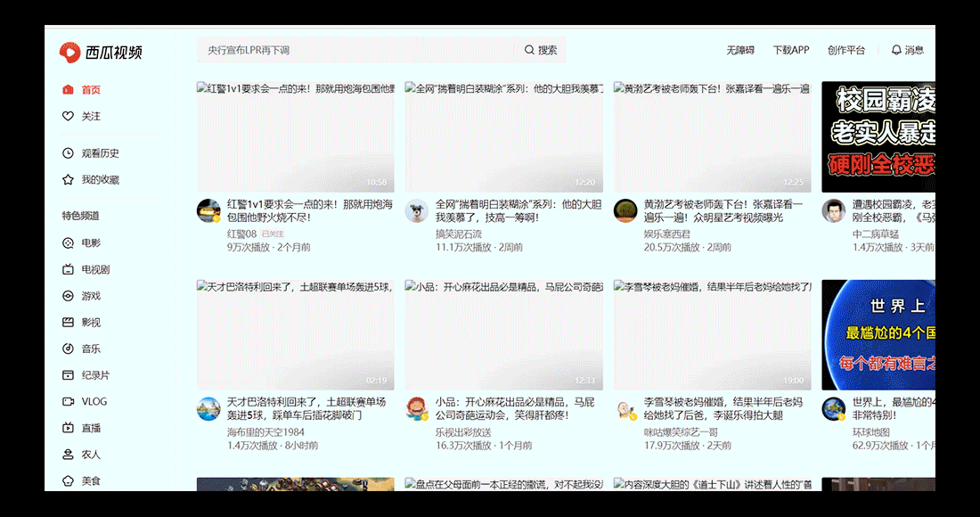Click the 无障碍 link
This screenshot has height=517, width=980.
coord(740,50)
